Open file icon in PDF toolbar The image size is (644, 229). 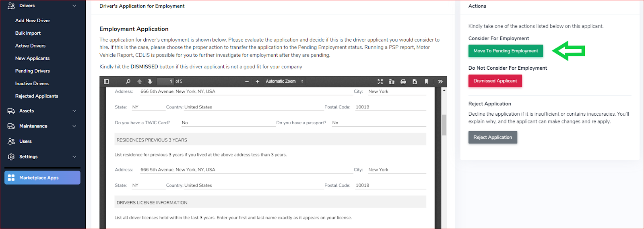click(x=392, y=81)
